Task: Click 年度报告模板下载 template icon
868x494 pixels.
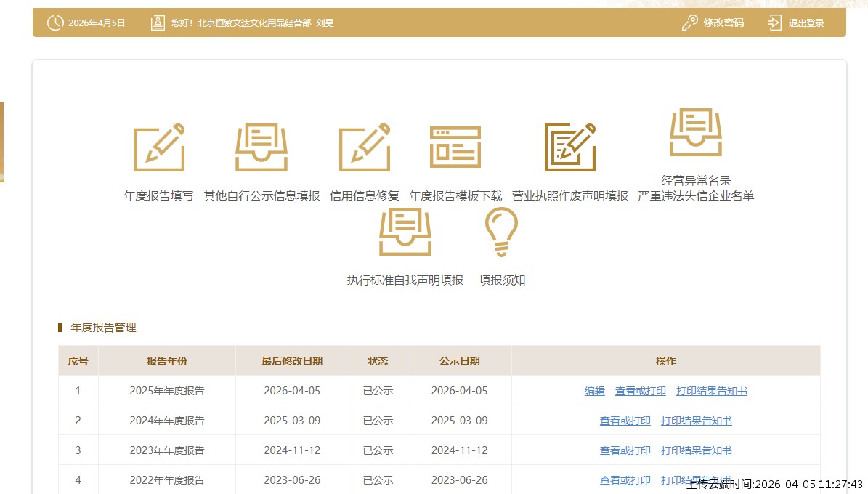Action: pyautogui.click(x=455, y=147)
